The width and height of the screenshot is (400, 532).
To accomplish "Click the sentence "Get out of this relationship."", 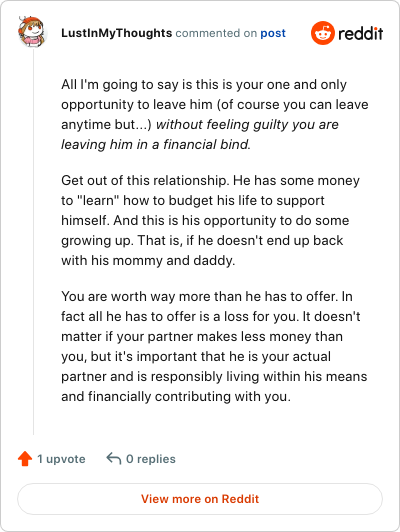I will [145, 180].
